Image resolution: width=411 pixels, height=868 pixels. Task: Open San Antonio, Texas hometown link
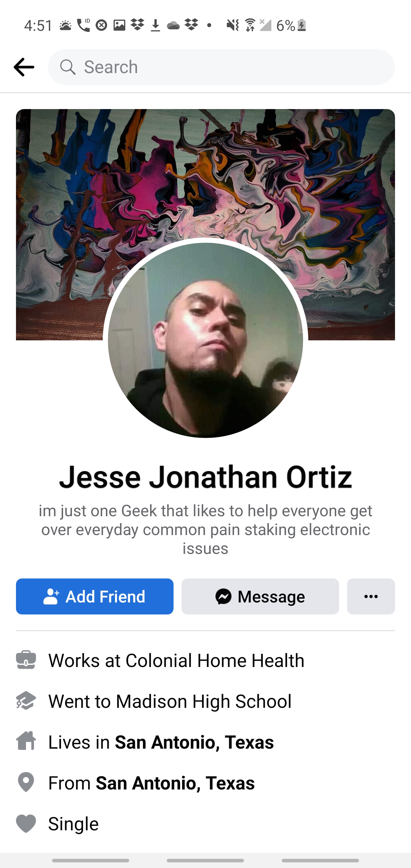coord(175,783)
